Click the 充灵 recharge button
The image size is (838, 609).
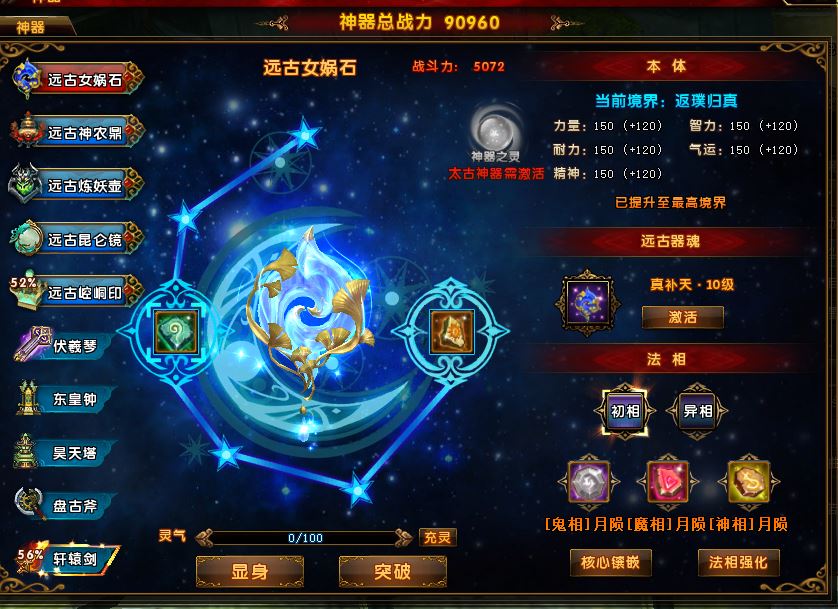438,537
